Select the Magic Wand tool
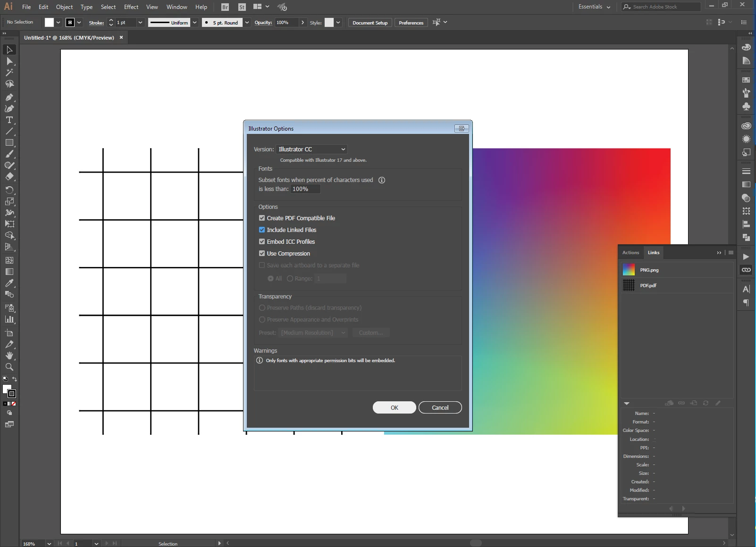Screen dimensions: 756x547 (9, 73)
